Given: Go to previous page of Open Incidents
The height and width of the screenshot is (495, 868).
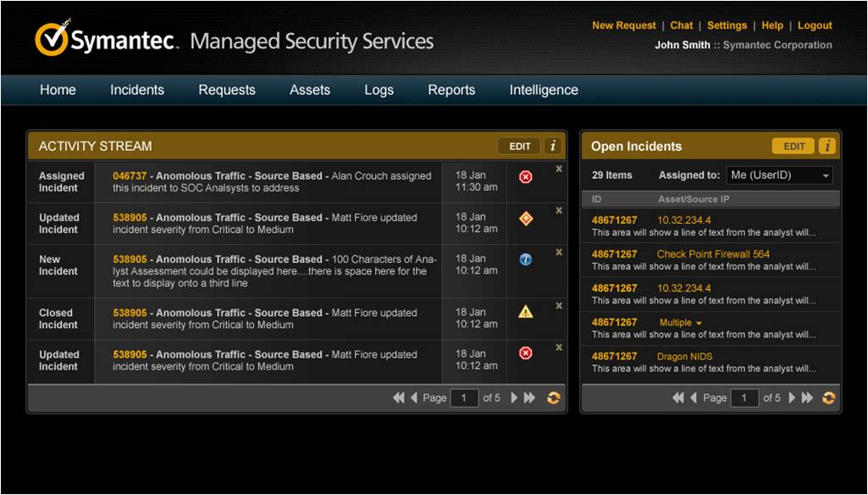Looking at the screenshot, I should [694, 398].
